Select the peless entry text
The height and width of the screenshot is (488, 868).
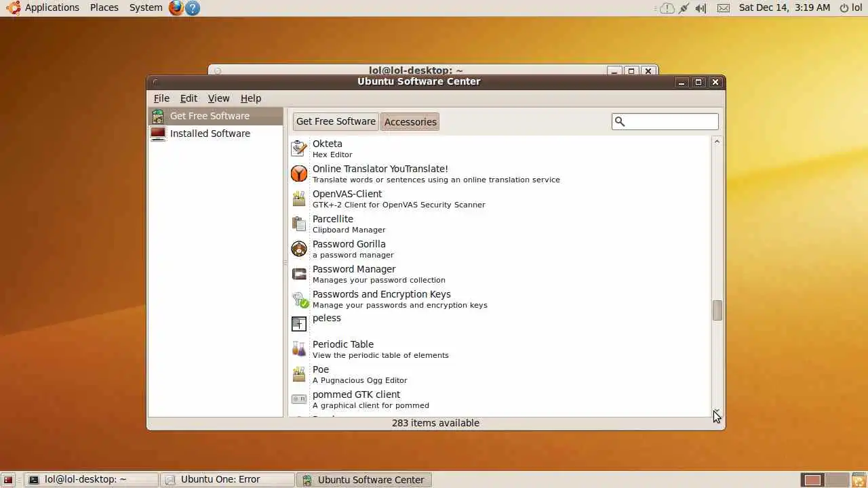pyautogui.click(x=327, y=318)
